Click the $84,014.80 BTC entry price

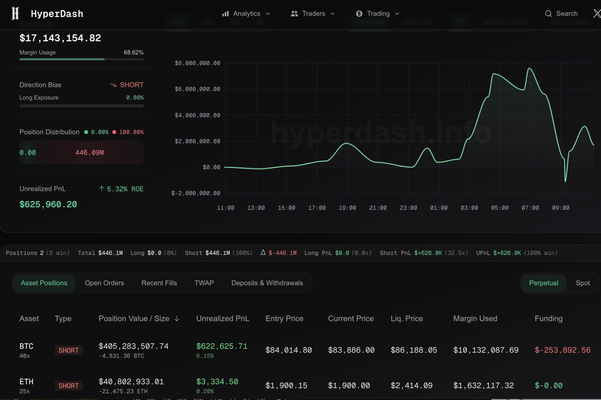click(289, 350)
